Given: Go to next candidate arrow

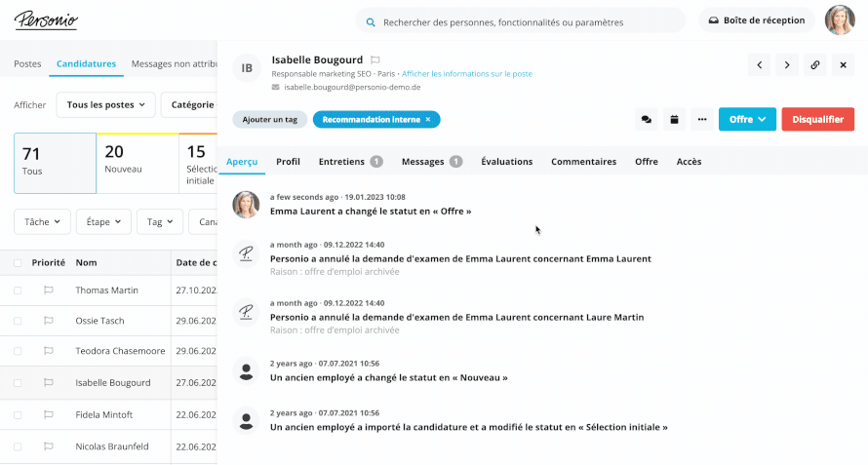Looking at the screenshot, I should point(787,64).
